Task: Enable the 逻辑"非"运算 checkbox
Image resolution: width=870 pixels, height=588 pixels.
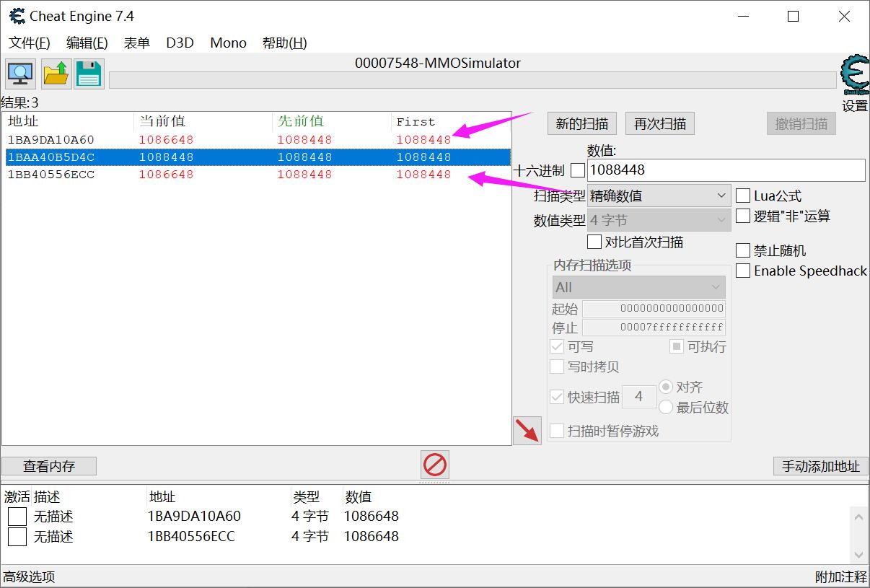Action: pos(743,216)
